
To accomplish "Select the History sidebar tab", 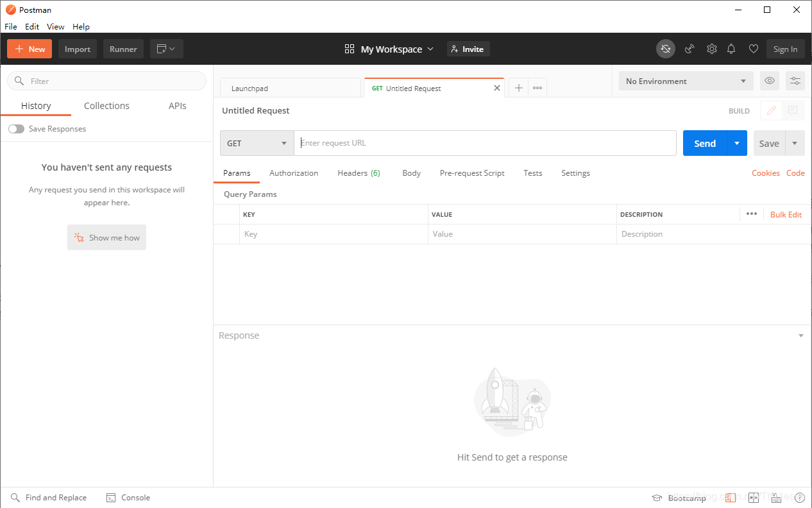I will tap(36, 106).
